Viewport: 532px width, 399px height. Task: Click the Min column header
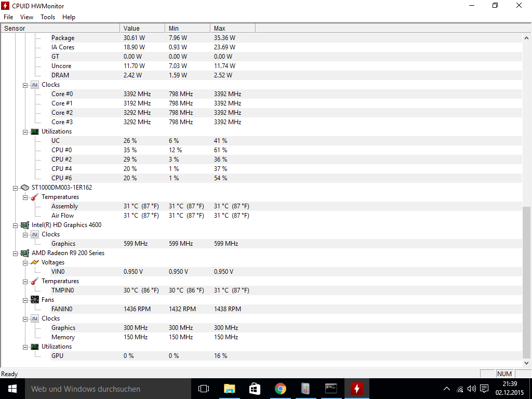(188, 28)
